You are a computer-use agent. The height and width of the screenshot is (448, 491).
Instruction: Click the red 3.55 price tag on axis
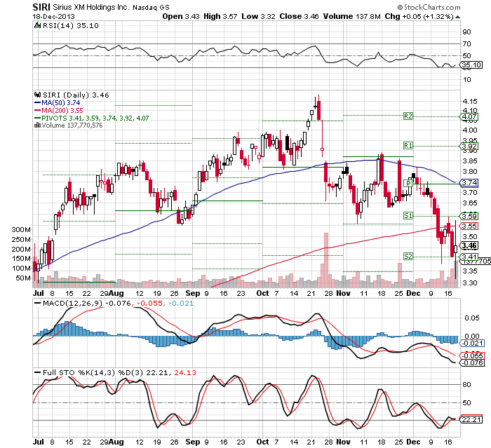point(469,226)
